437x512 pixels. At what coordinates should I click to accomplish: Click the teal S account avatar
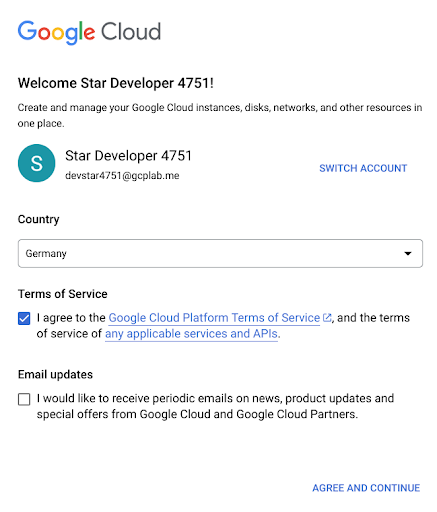pyautogui.click(x=37, y=163)
